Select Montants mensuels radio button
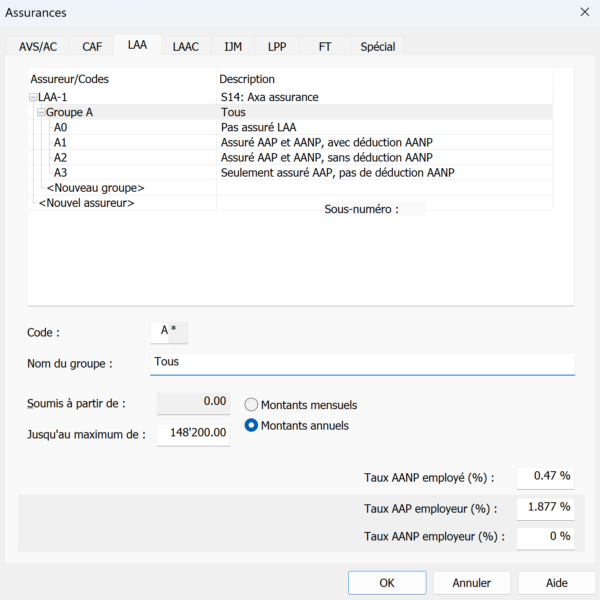This screenshot has width=600, height=600. pos(251,405)
